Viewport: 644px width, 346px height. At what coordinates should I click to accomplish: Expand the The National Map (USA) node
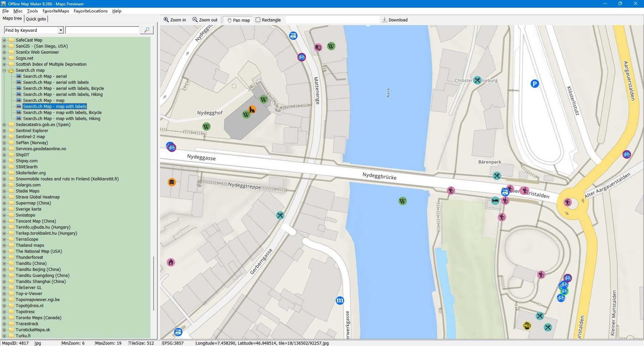click(x=4, y=251)
